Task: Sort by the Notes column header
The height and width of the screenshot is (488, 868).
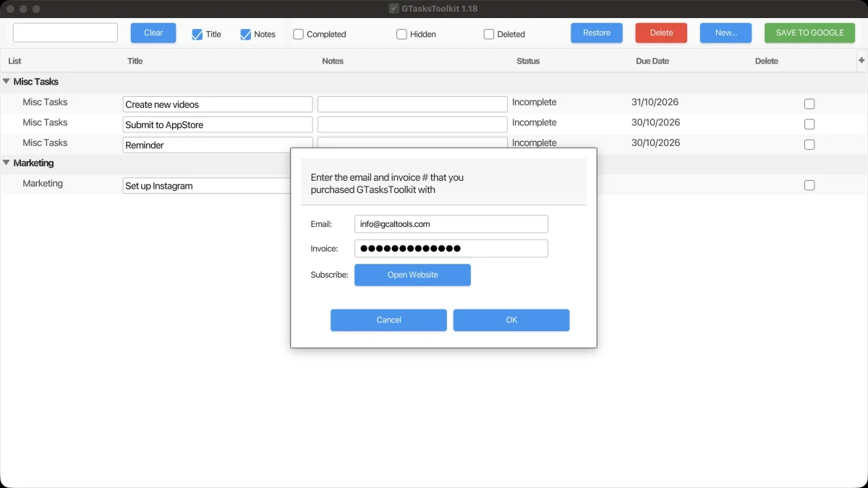Action: [x=333, y=61]
